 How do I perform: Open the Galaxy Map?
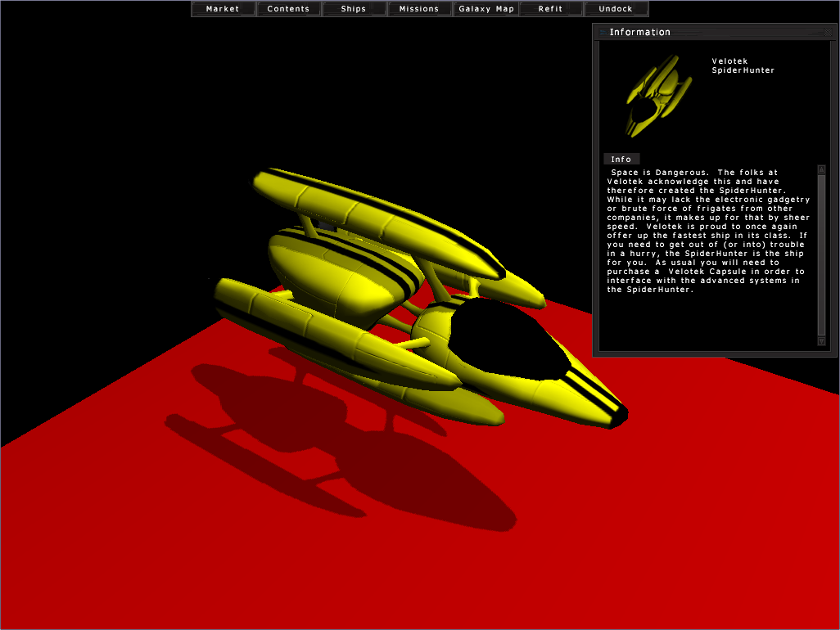coord(486,9)
